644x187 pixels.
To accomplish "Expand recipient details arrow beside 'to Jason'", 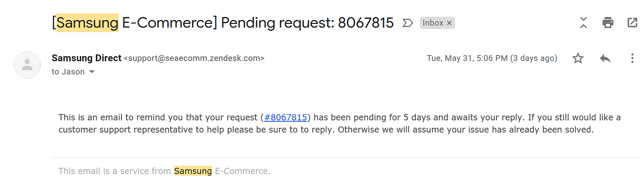I will pos(92,72).
